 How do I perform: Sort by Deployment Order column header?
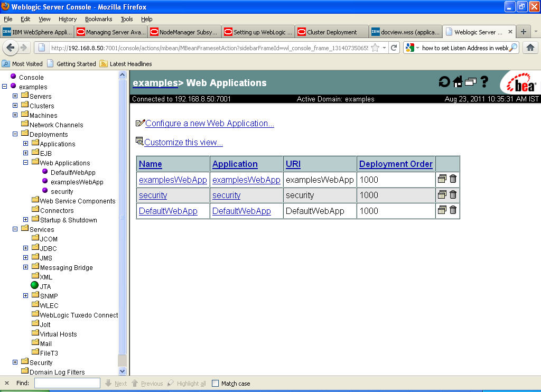396,164
